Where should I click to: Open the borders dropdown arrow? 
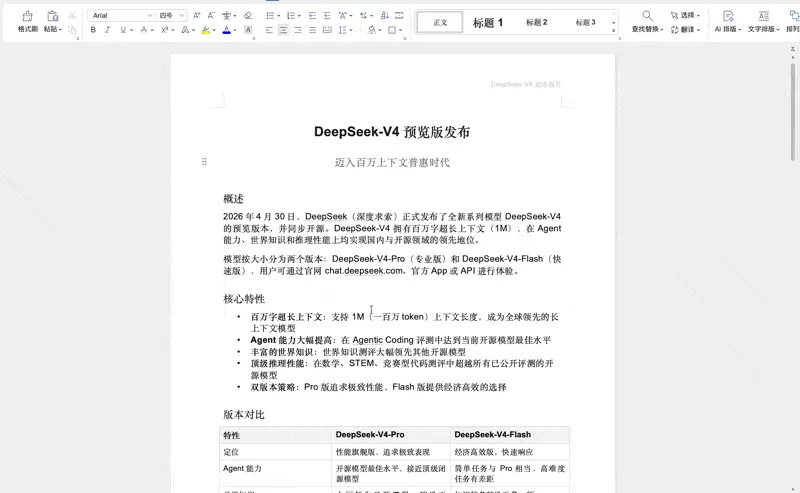pyautogui.click(x=401, y=30)
